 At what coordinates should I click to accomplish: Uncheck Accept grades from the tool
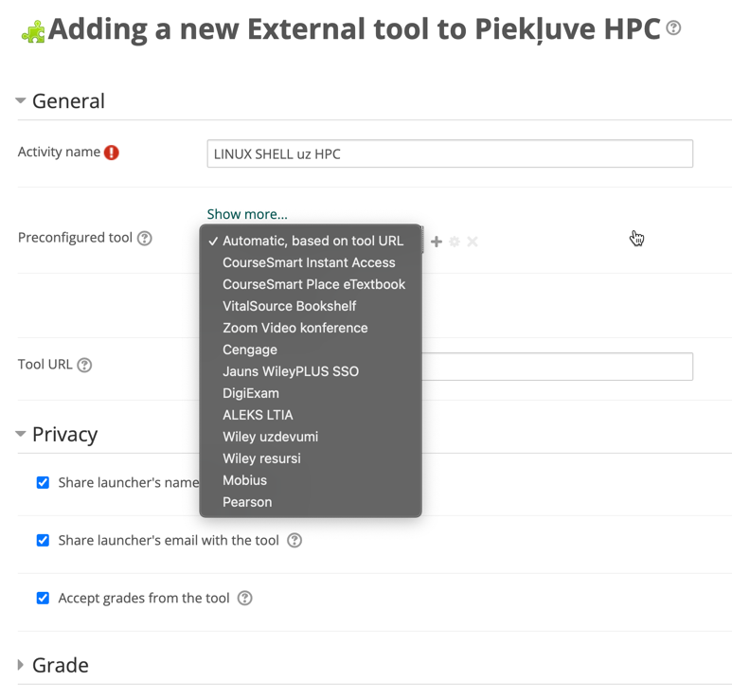tap(43, 599)
